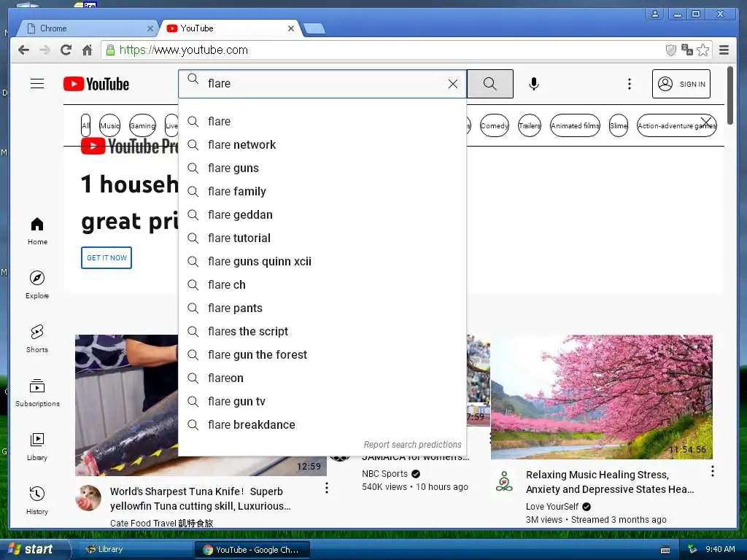Open Library in the sidebar
The height and width of the screenshot is (560, 747).
point(37,447)
